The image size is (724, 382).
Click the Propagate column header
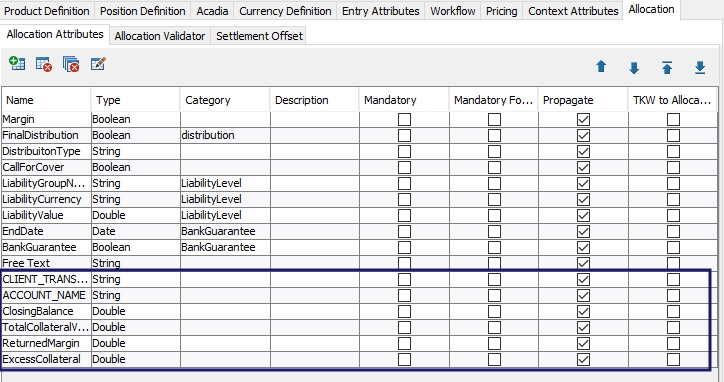click(583, 100)
